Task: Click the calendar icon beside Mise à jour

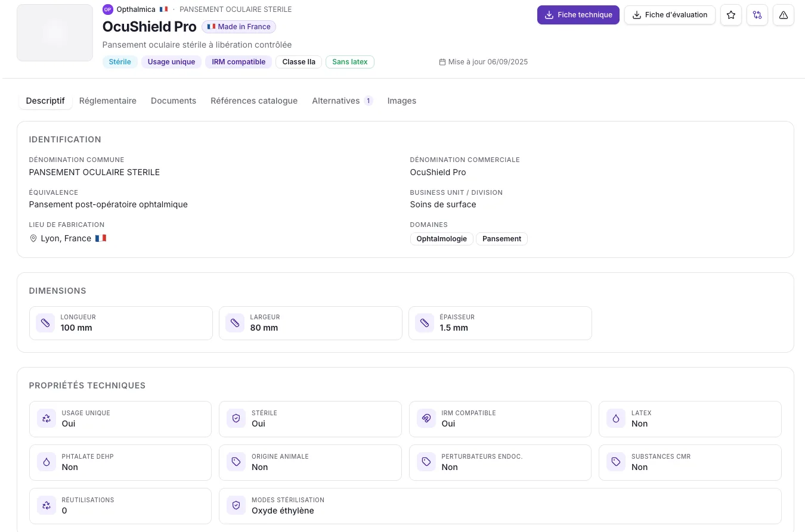Action: tap(442, 62)
